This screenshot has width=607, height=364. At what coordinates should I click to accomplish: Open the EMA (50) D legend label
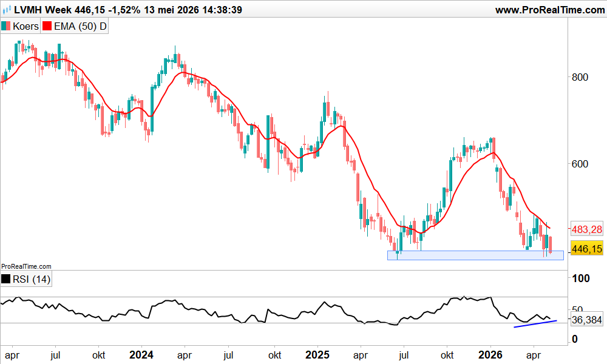[80, 26]
